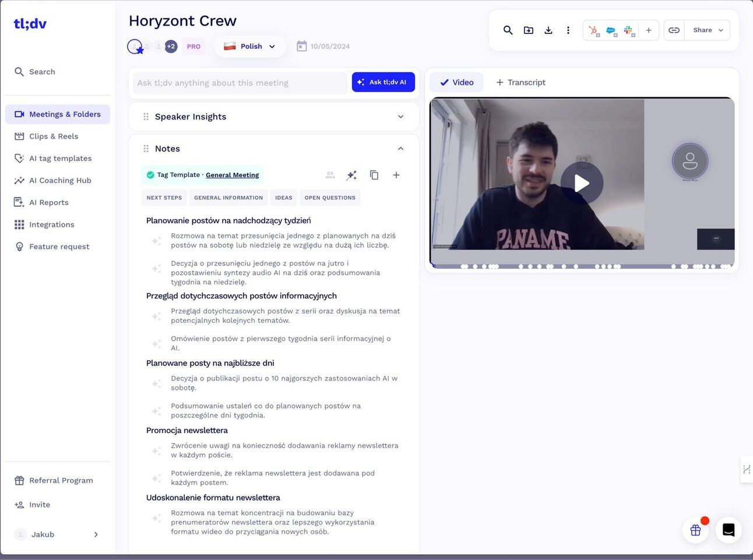
Task: Select the GENERAL INFORMATION tag
Action: pyautogui.click(x=228, y=198)
